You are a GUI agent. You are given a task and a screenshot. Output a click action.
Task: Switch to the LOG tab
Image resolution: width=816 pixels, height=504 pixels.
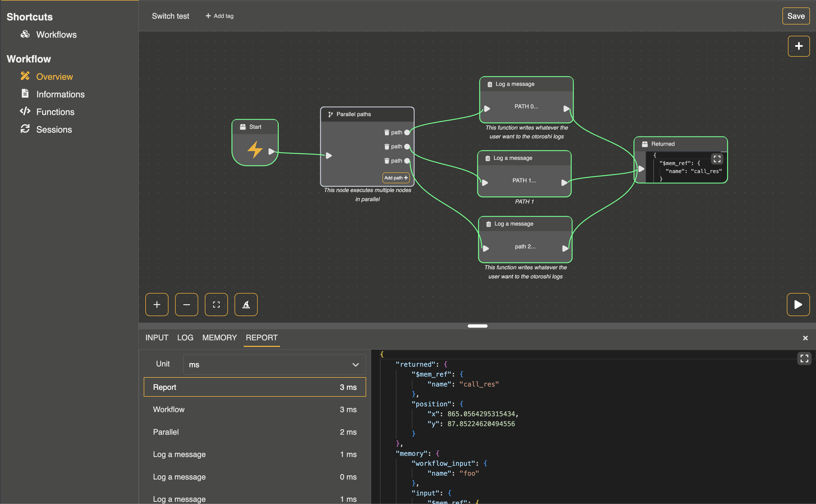pos(185,338)
